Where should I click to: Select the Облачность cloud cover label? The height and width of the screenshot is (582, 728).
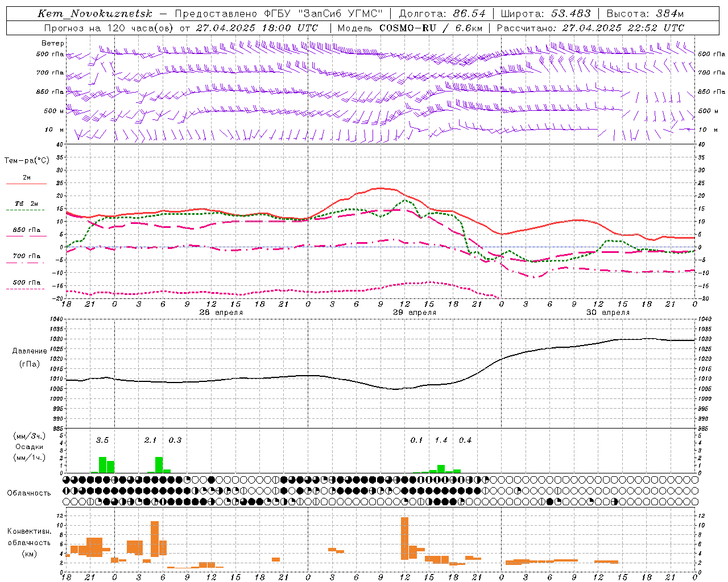coord(29,493)
